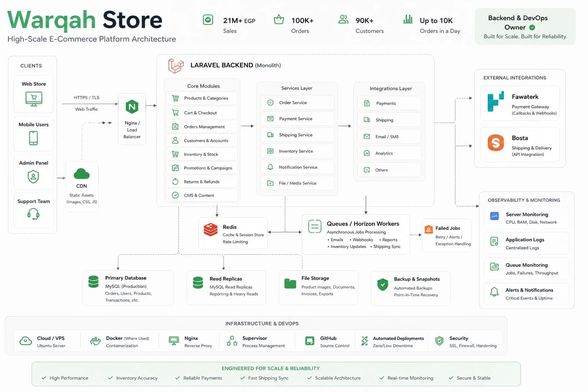Click the High Performance checkmark item
The image size is (588, 392).
[65, 378]
